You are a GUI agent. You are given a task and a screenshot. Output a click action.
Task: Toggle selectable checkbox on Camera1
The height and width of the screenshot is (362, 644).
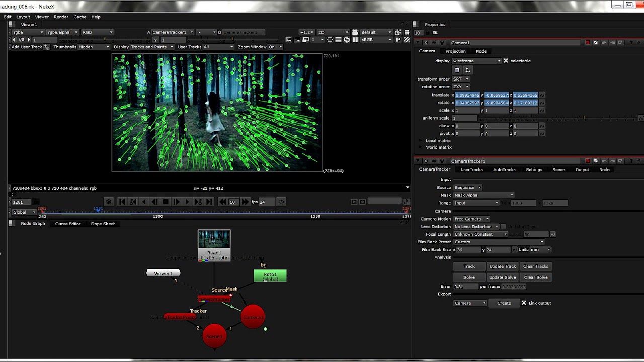506,61
